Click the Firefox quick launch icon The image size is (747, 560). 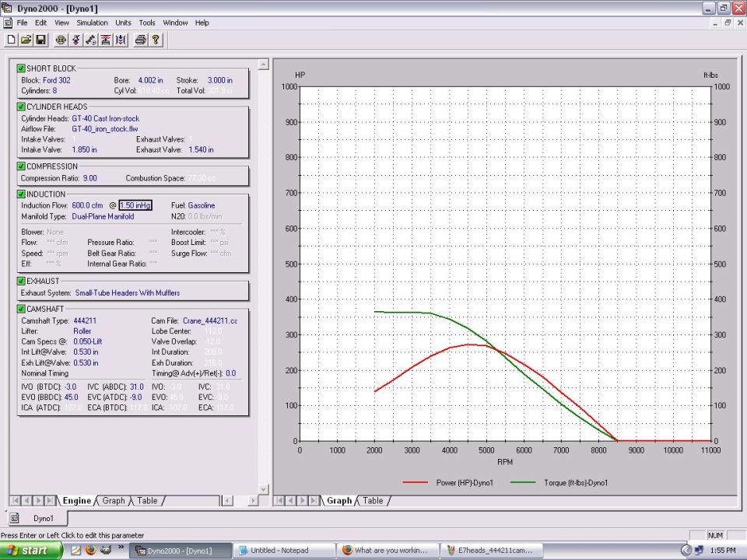coord(90,550)
